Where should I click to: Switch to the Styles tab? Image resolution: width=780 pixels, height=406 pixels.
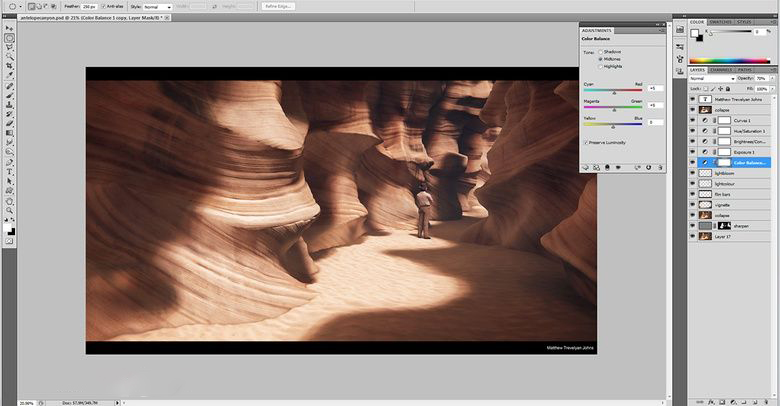745,22
